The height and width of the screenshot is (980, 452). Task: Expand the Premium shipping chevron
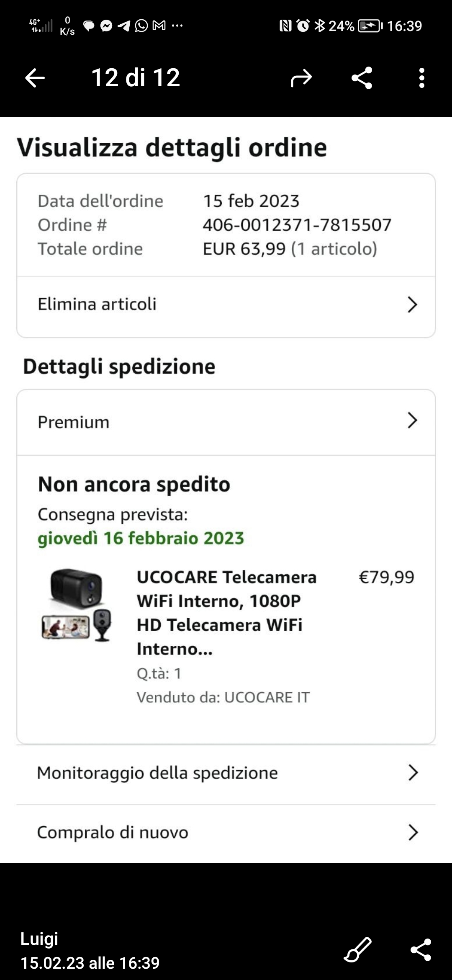click(x=412, y=420)
